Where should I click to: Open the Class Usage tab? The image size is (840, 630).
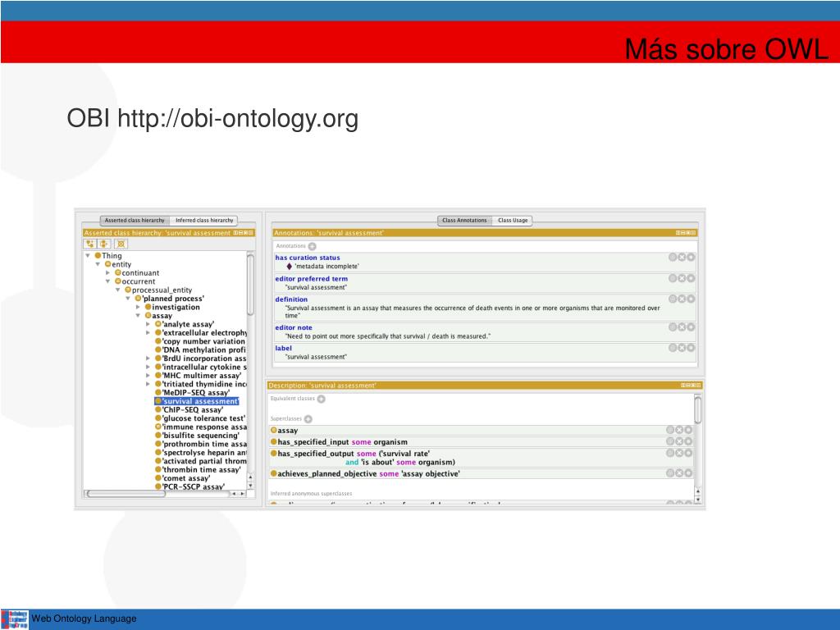513,220
